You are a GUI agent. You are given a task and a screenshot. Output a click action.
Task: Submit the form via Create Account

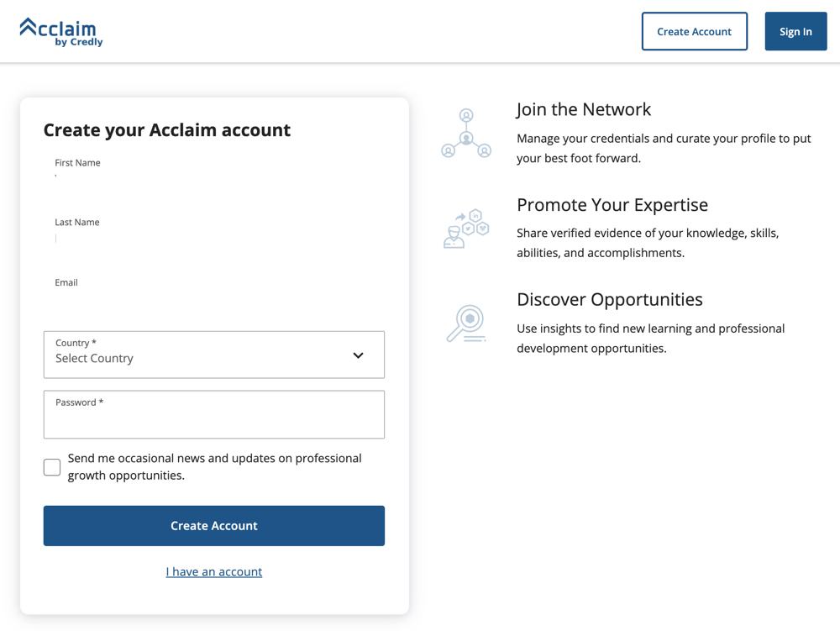(x=214, y=525)
